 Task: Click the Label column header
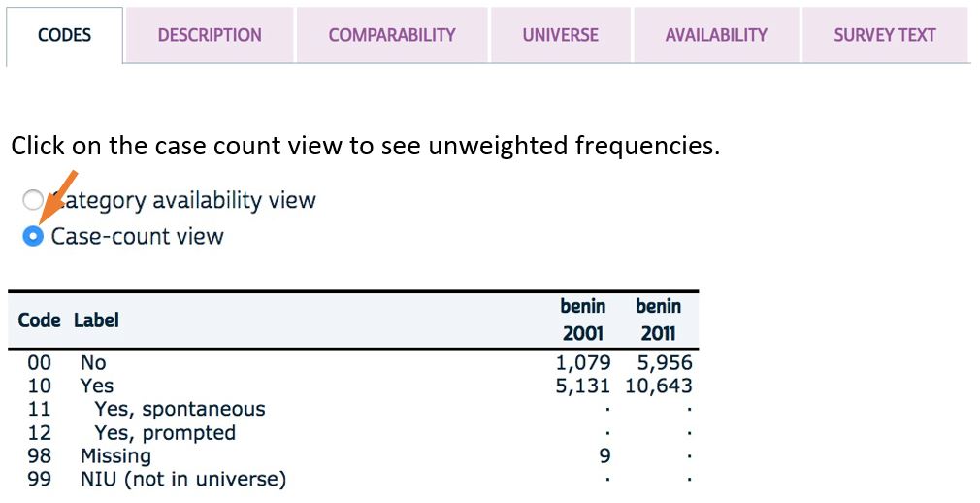96,319
